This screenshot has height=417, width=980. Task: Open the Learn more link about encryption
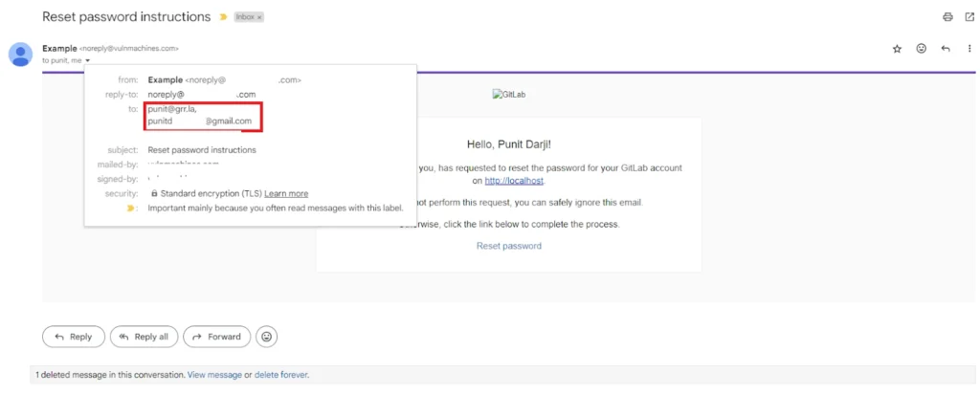[x=286, y=193]
